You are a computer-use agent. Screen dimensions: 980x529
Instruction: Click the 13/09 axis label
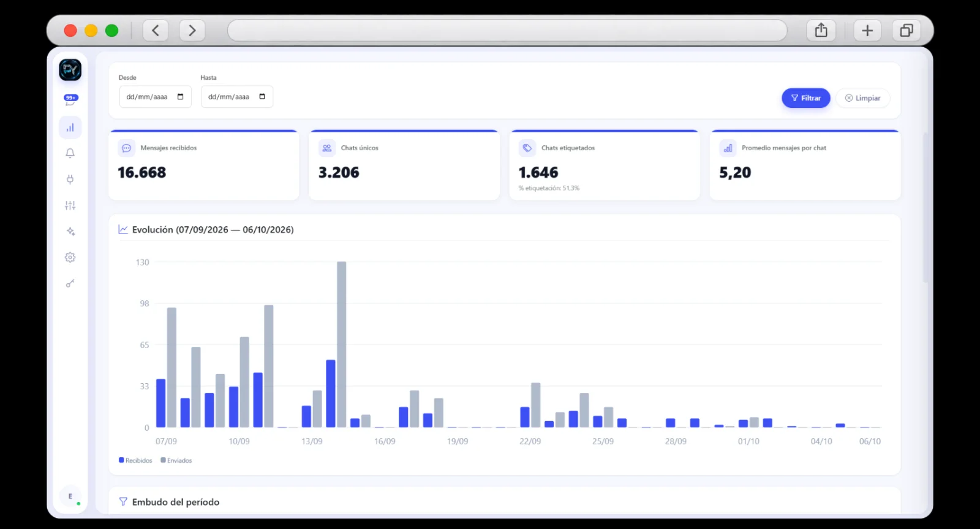point(312,441)
